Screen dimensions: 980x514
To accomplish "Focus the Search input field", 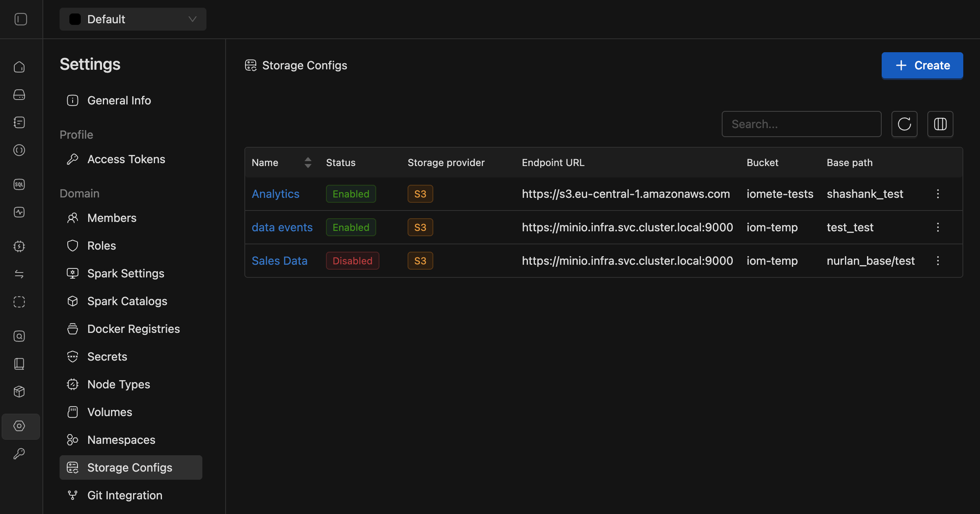I will [x=801, y=124].
